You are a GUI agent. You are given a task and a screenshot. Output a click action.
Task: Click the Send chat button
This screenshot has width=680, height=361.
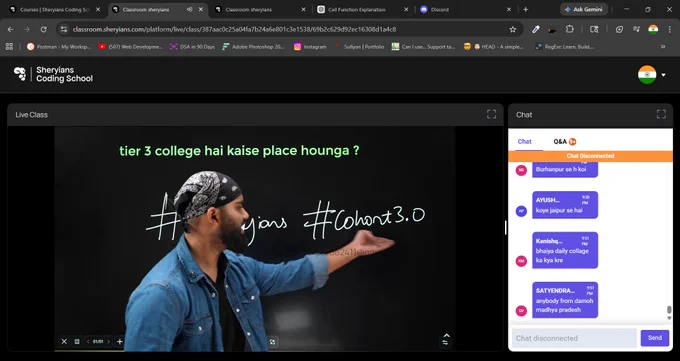tap(654, 338)
